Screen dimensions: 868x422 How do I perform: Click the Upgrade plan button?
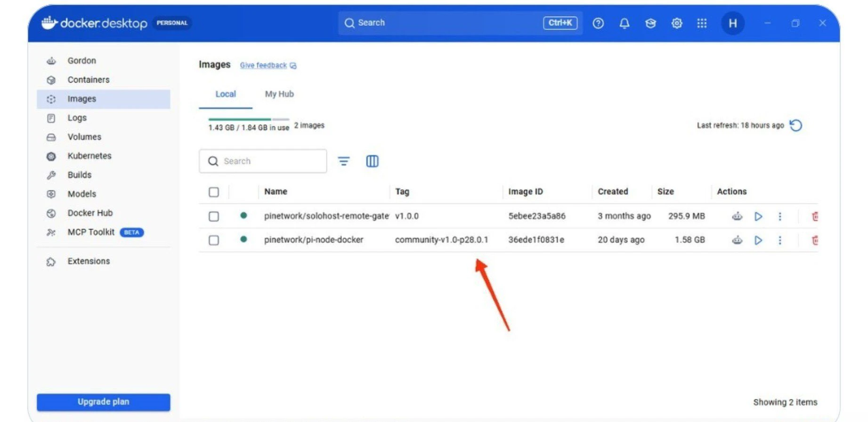click(104, 402)
